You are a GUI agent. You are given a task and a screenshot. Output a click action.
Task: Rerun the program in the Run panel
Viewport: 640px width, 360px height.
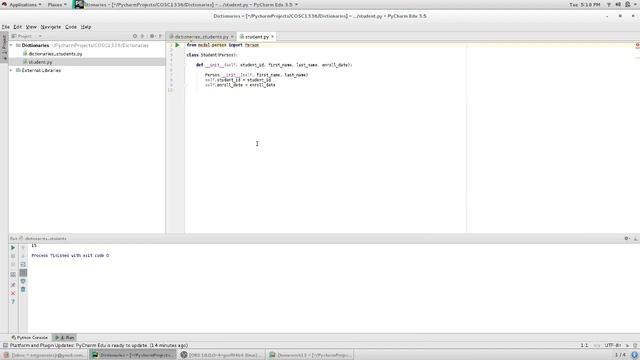coord(13,248)
